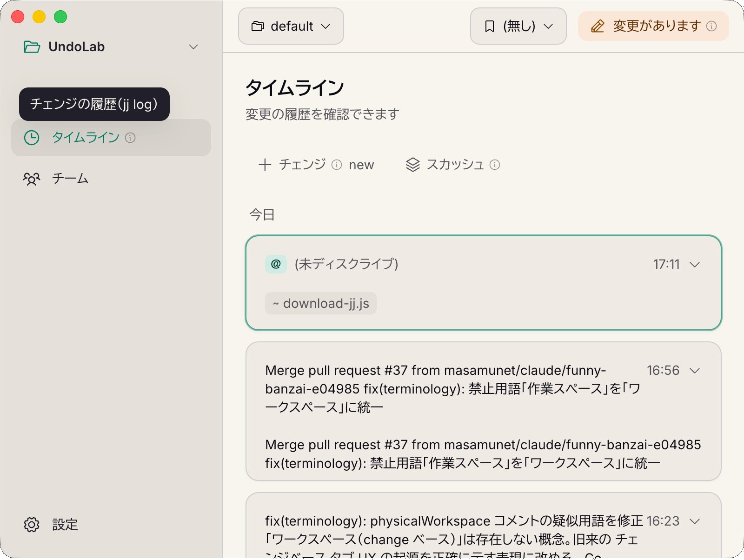Screen dimensions: 744x560
Task: Click the 16:56 timestamp
Action: point(663,370)
